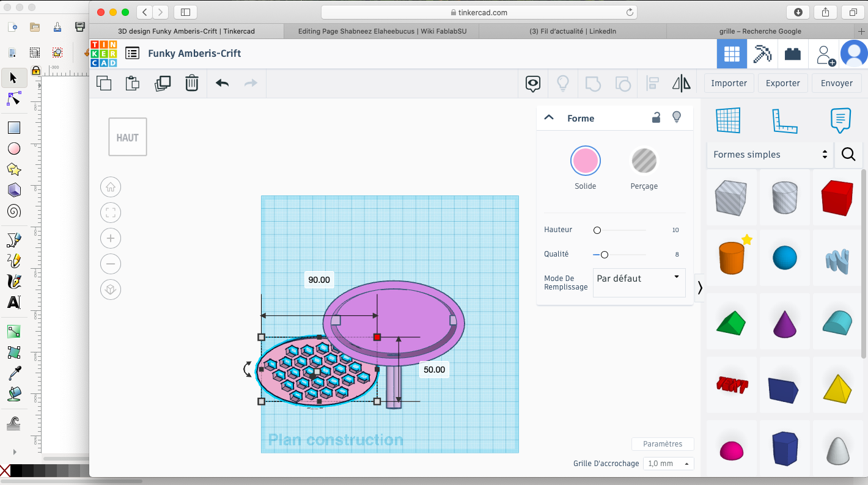Select Inkscape's gradient tool
868x485 pixels.
tap(13, 332)
